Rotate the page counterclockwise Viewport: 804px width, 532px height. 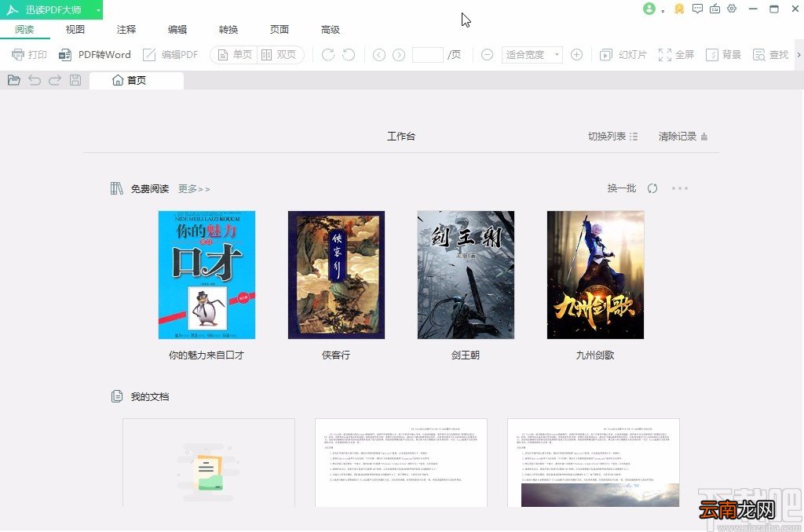pyautogui.click(x=349, y=54)
